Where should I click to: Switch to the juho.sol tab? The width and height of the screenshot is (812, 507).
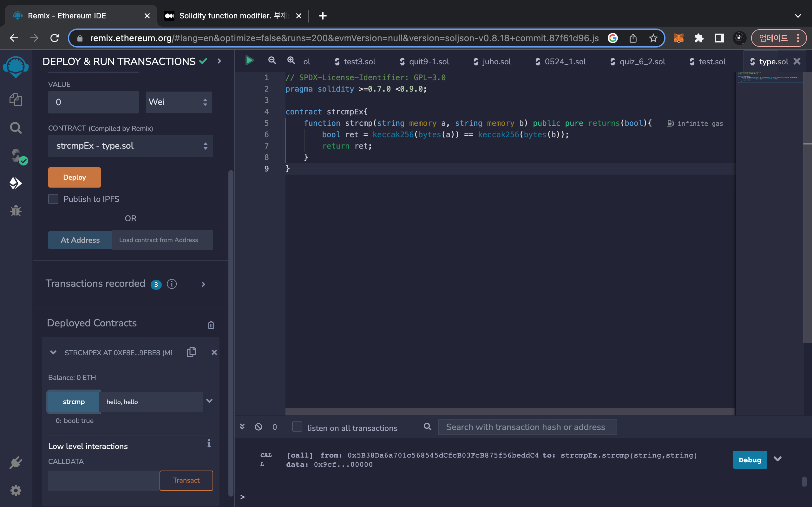tap(496, 62)
